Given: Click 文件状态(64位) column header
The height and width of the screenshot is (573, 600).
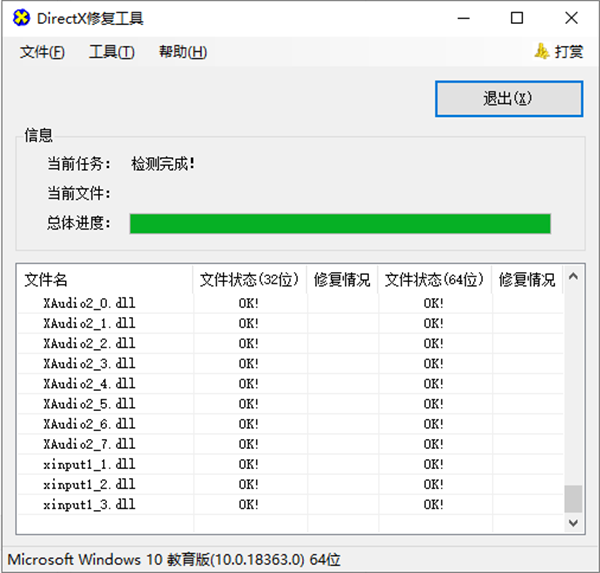Looking at the screenshot, I should pos(434,280).
